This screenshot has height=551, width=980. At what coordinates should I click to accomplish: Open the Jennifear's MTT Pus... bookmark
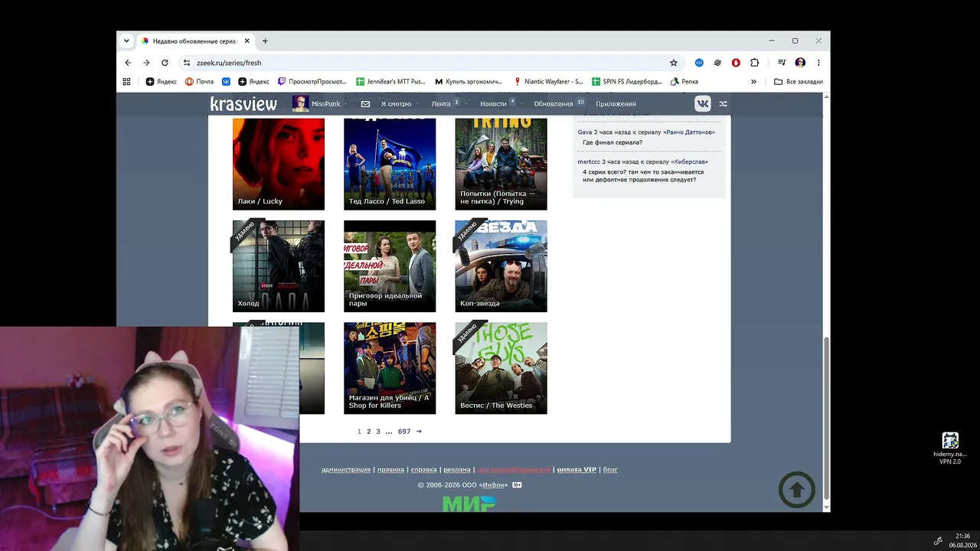click(x=390, y=81)
